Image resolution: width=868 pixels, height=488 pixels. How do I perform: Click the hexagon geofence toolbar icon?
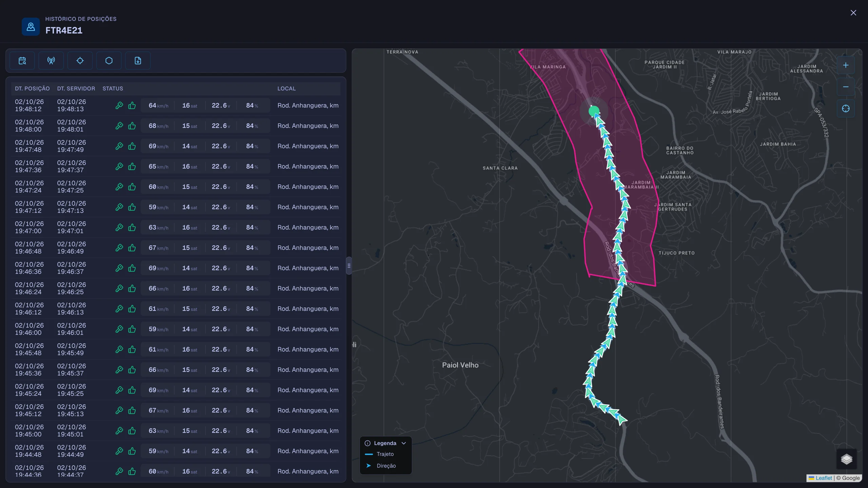(109, 61)
